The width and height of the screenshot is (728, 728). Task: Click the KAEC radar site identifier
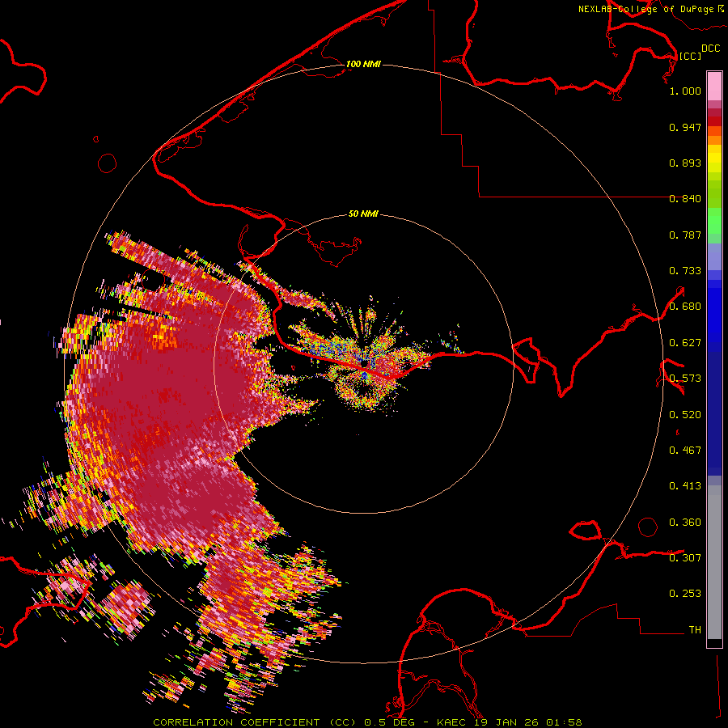[451, 722]
